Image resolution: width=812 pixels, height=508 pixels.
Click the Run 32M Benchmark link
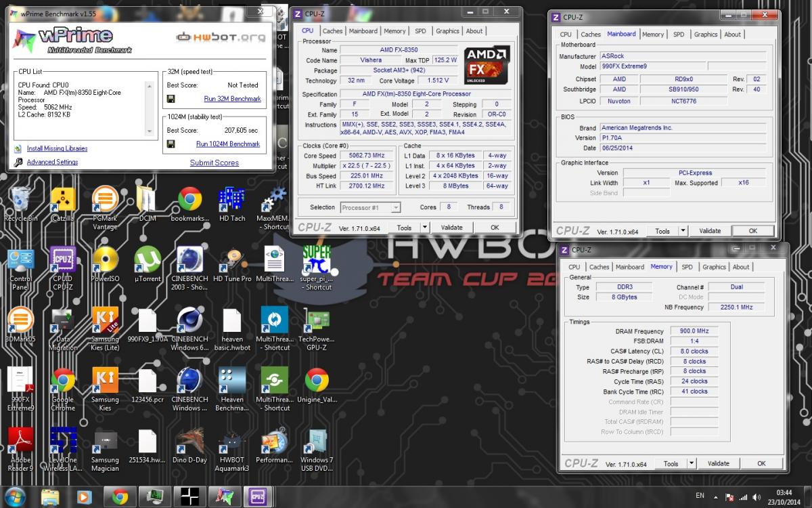click(x=233, y=99)
